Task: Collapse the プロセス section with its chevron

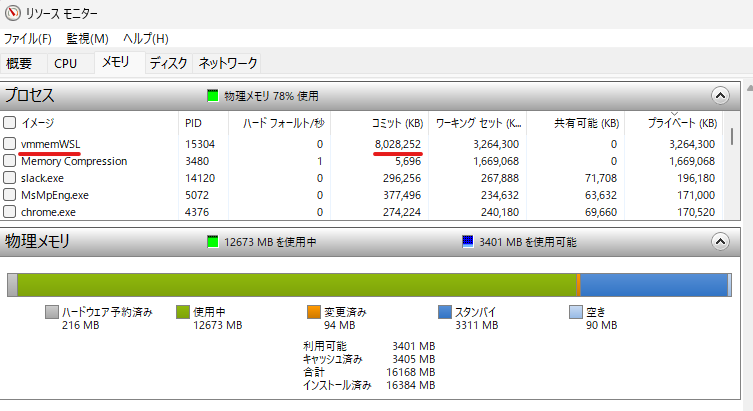Action: click(x=720, y=96)
